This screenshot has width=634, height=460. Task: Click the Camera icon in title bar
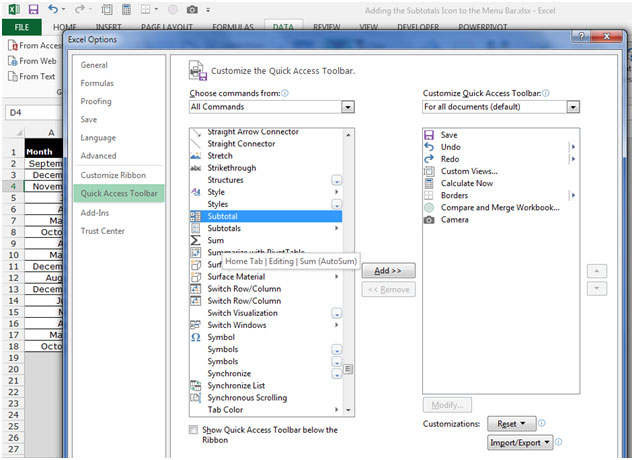[192, 9]
